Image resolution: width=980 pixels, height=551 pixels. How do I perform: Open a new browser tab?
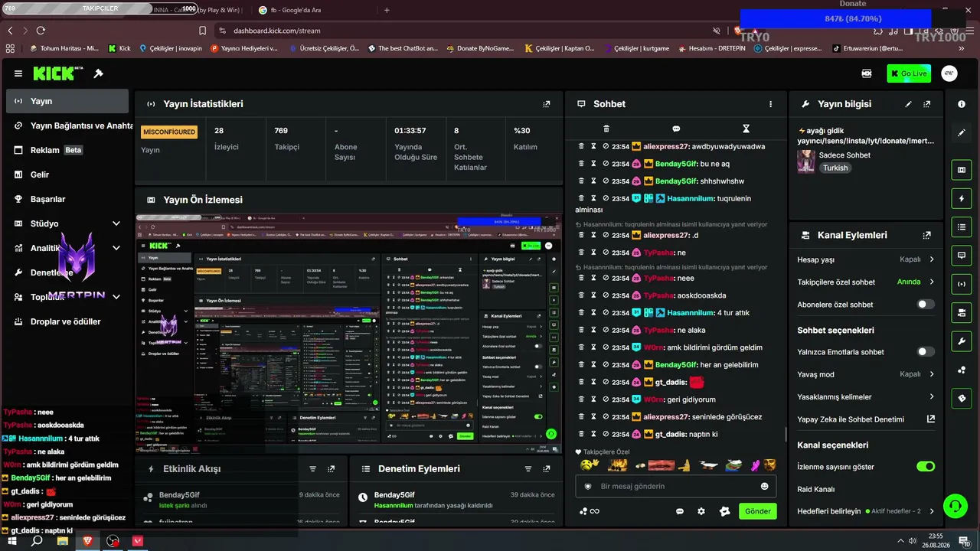click(x=387, y=10)
